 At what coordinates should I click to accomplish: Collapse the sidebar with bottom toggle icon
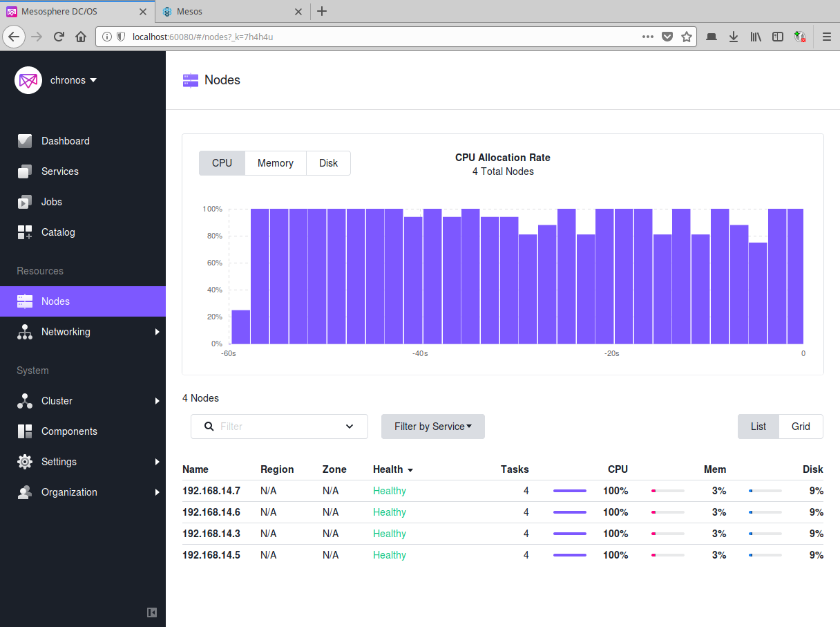152,612
